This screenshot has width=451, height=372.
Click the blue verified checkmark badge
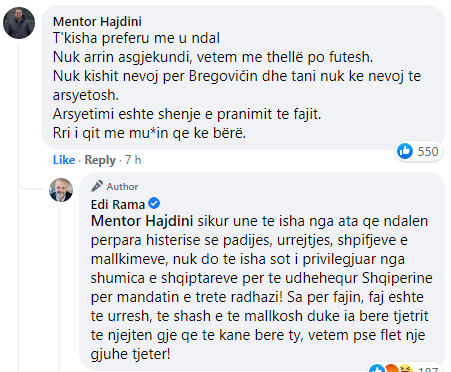(154, 203)
